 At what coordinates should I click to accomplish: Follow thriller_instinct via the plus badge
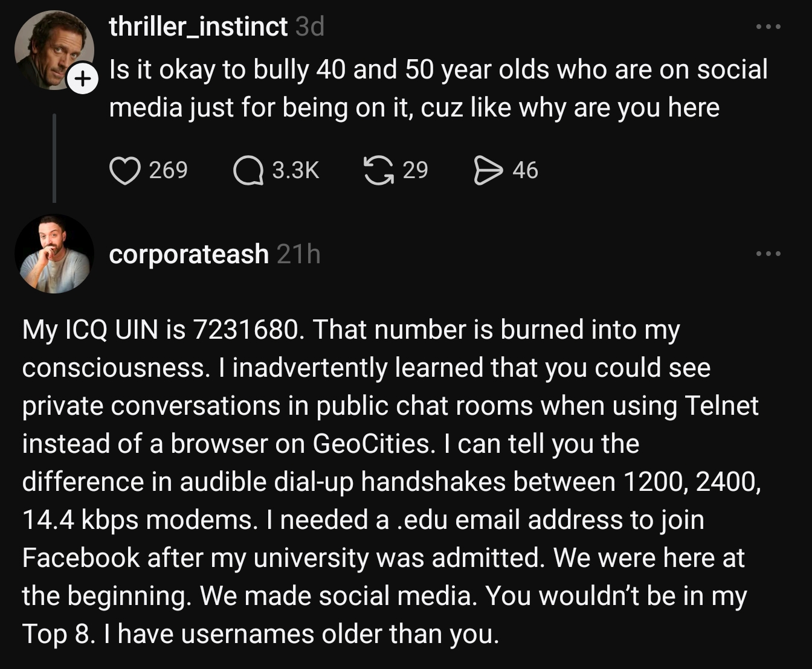pyautogui.click(x=82, y=79)
